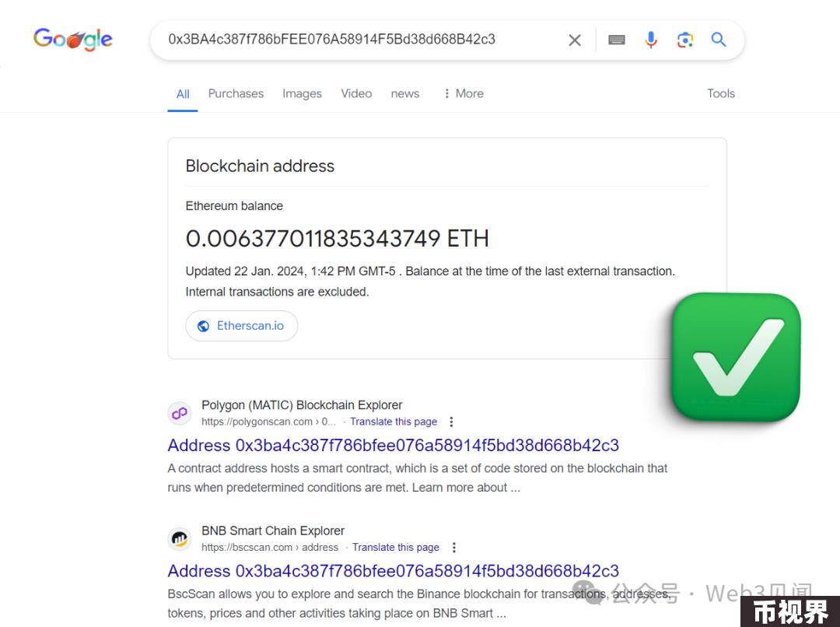This screenshot has height=627, width=840.
Task: Click the Google logo
Action: 73,39
